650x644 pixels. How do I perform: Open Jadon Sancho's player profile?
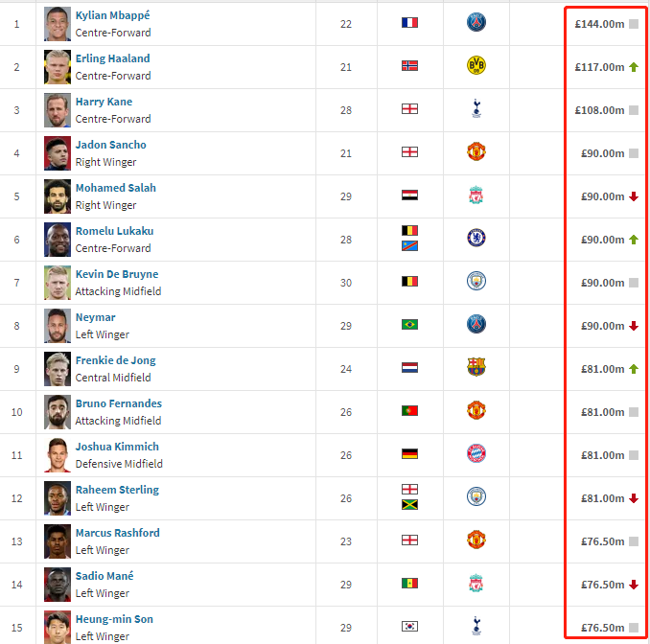110,145
